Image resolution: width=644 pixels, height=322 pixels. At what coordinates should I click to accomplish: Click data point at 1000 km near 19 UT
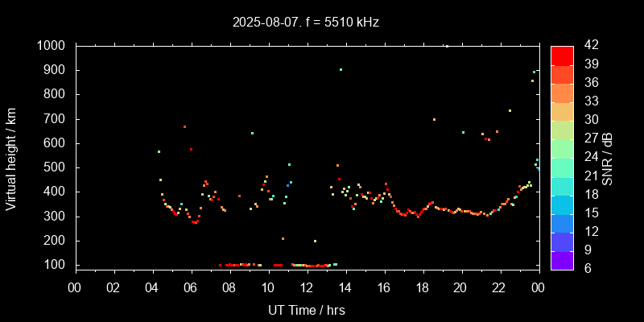[x=447, y=46]
